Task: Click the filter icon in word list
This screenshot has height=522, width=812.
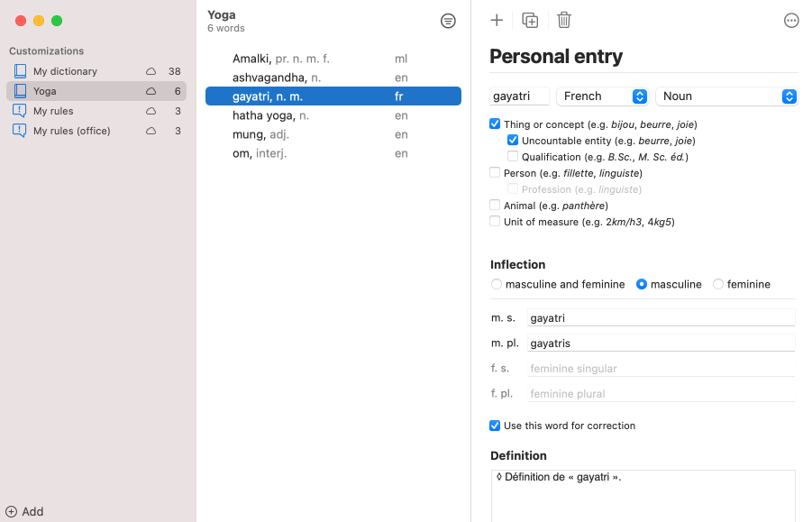Action: click(448, 21)
